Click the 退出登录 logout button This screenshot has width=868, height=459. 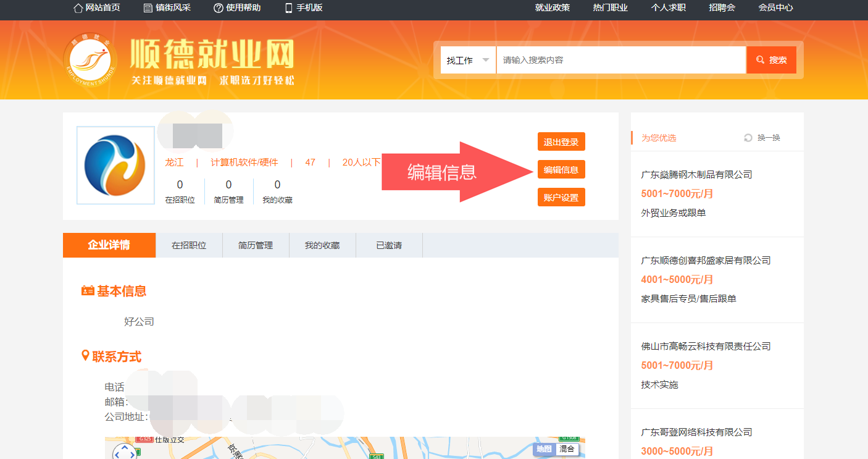coord(561,142)
